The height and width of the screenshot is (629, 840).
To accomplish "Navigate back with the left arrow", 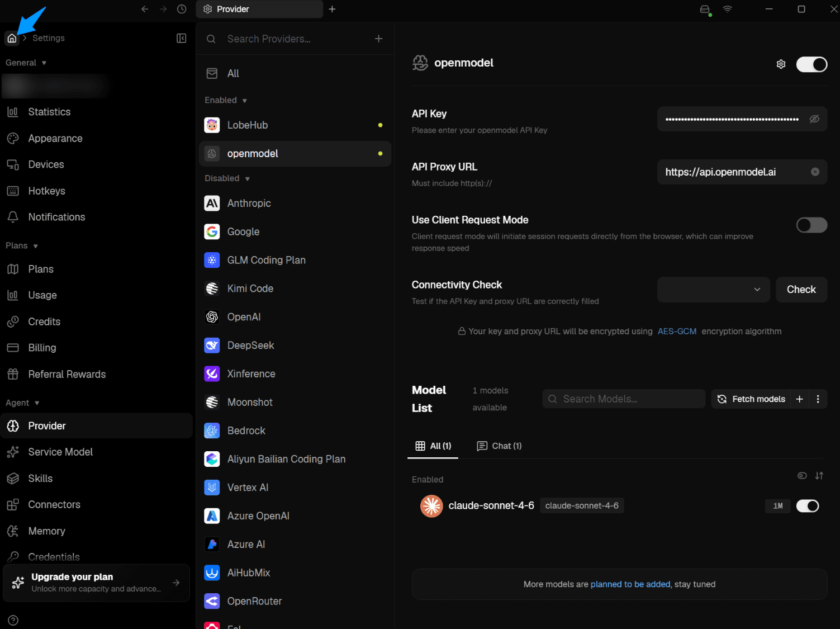I will click(x=145, y=9).
